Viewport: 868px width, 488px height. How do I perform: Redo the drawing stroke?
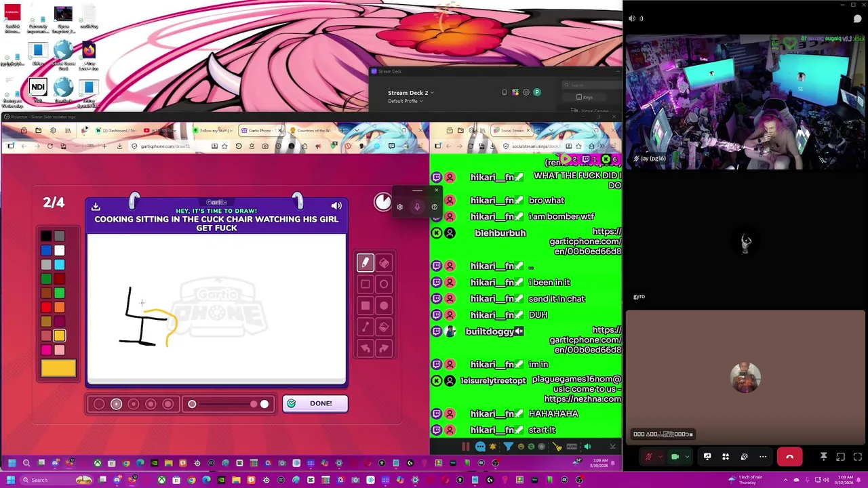tap(384, 348)
